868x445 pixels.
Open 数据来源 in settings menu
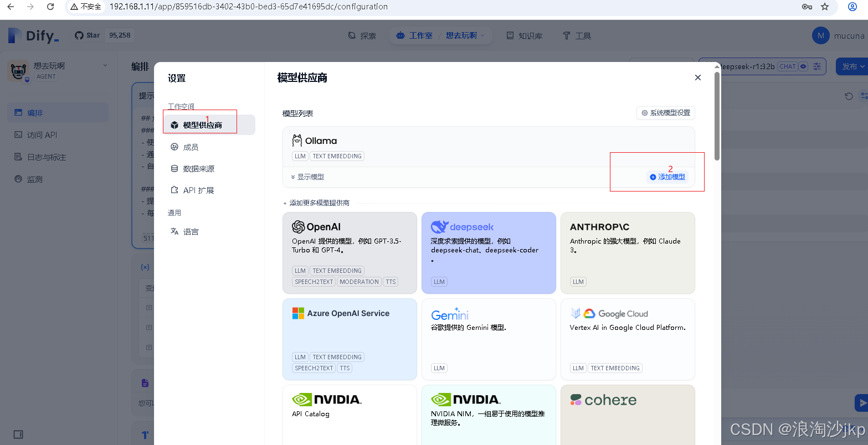[210, 169]
